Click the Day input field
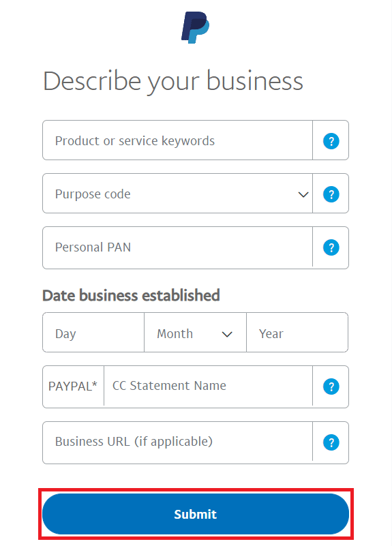Screen dimensions: 392x546 click(x=93, y=333)
